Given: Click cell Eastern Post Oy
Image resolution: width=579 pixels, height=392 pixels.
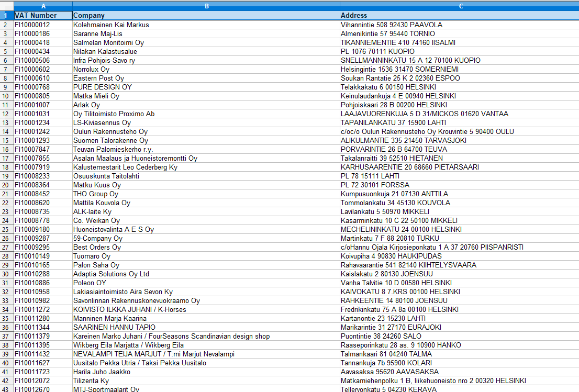Looking at the screenshot, I should pyautogui.click(x=206, y=79).
